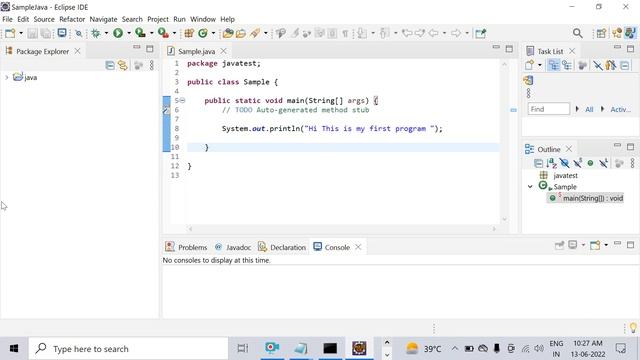
Task: Click the All working set link
Action: tap(589, 109)
